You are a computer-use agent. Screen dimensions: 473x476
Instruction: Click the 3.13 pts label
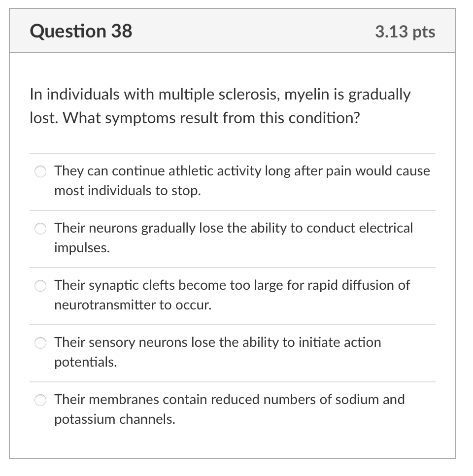click(x=405, y=32)
